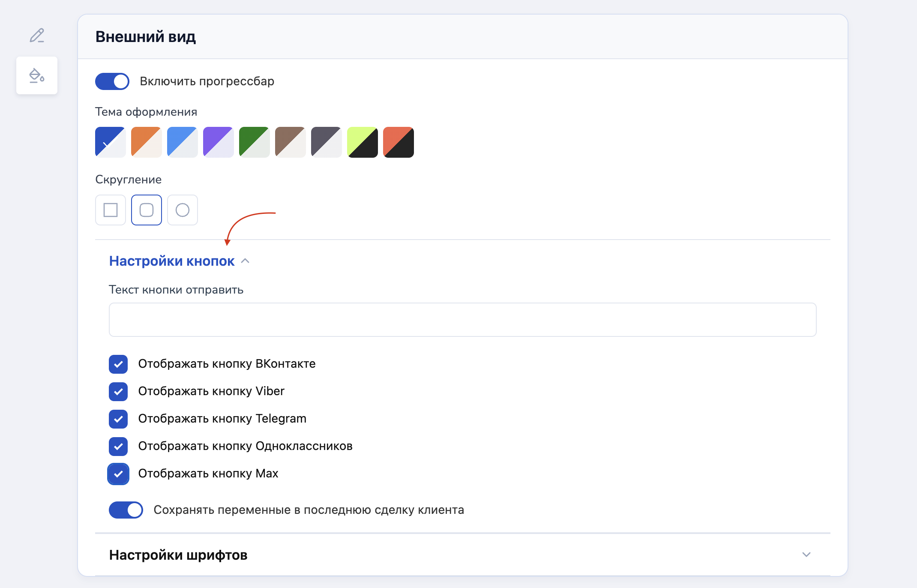Uncheck Отображать кнопку ВКонтакте

(x=118, y=364)
